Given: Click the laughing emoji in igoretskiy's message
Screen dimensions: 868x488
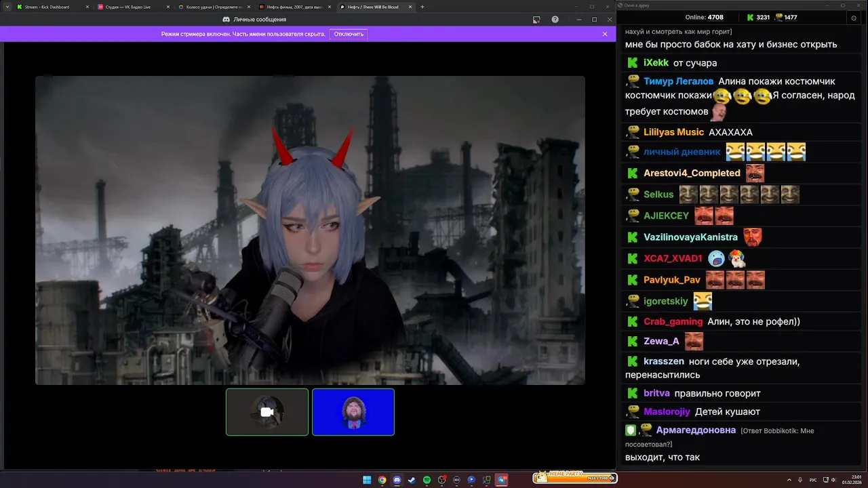Looking at the screenshot, I should click(703, 301).
